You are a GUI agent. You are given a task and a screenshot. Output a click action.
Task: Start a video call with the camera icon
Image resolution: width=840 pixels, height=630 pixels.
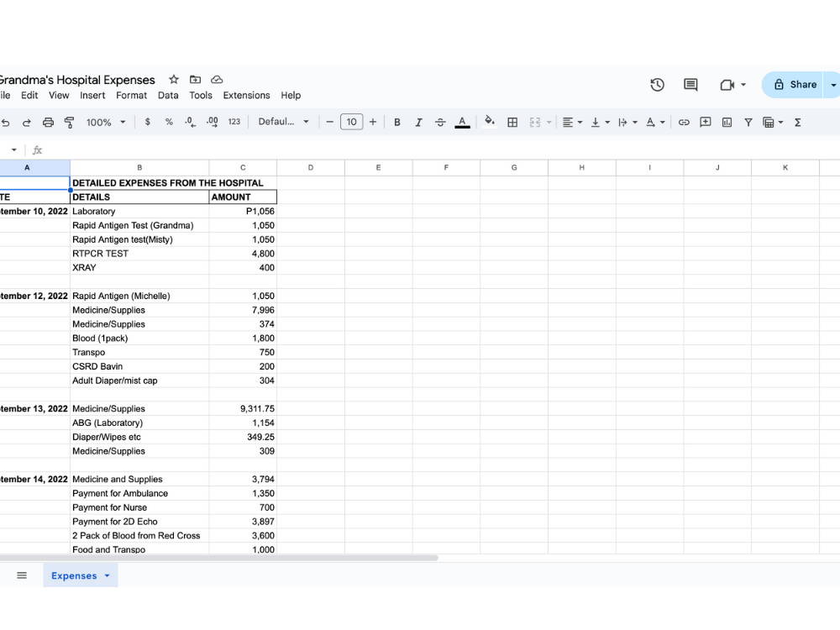point(727,85)
